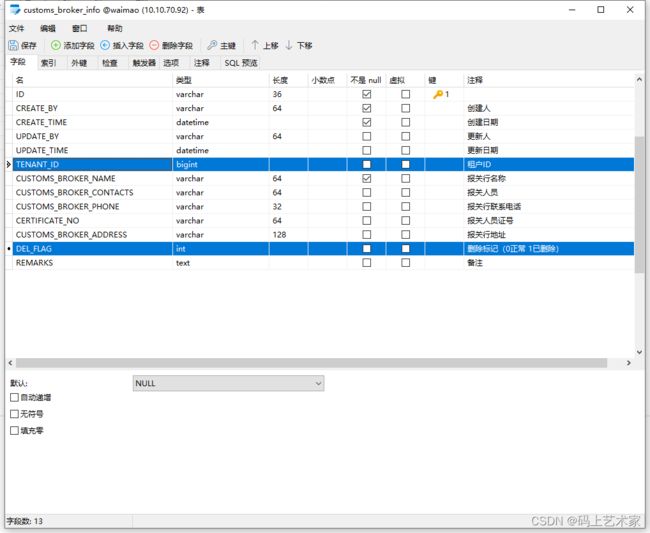Switch to the Indexes (索引) tab
The width and height of the screenshot is (650, 533).
click(x=48, y=62)
